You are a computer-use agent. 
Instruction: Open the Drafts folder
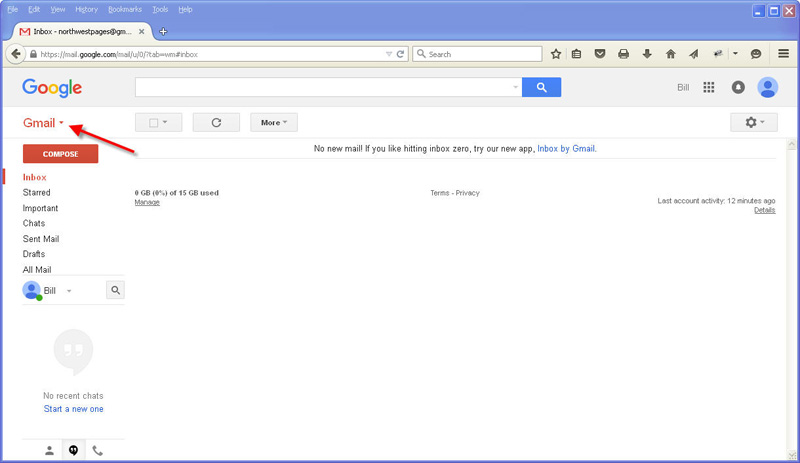pyautogui.click(x=34, y=254)
